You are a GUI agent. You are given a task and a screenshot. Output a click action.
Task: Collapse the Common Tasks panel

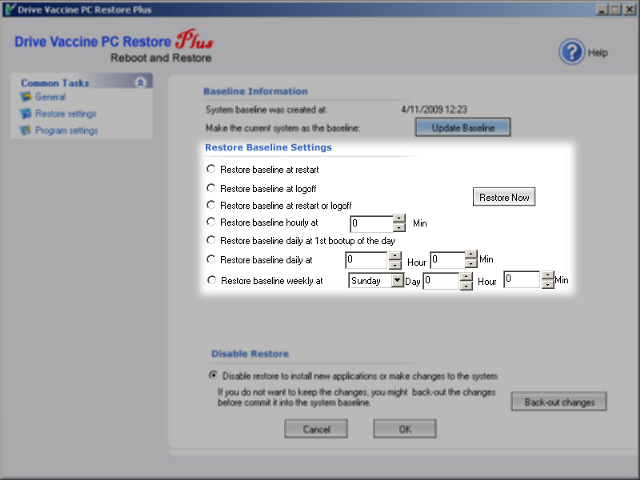(x=140, y=82)
